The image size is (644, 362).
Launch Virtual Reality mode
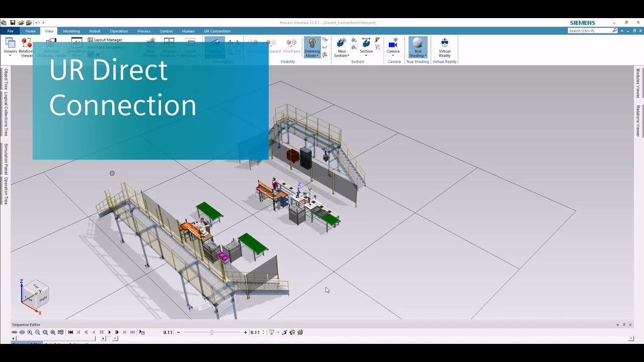(x=445, y=47)
